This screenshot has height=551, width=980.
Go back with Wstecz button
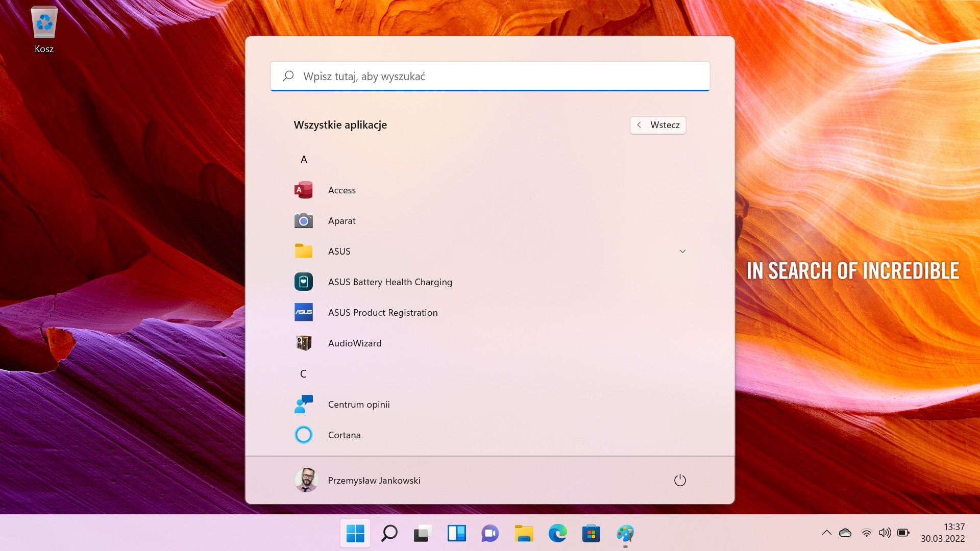point(658,125)
